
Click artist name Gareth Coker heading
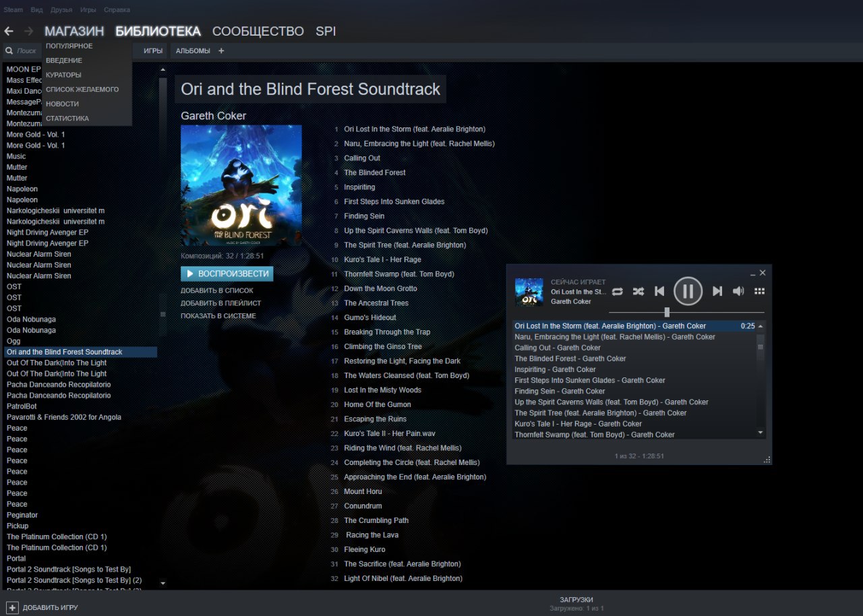pyautogui.click(x=214, y=116)
